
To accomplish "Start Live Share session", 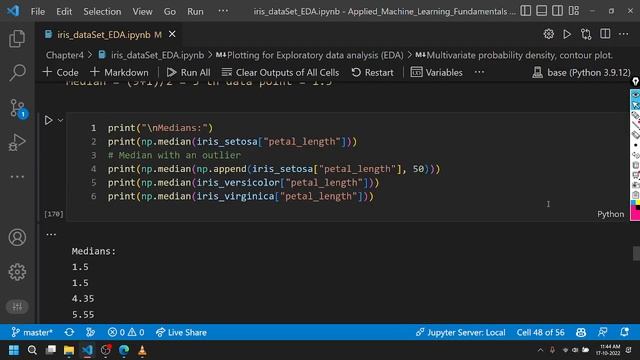I will [181, 332].
